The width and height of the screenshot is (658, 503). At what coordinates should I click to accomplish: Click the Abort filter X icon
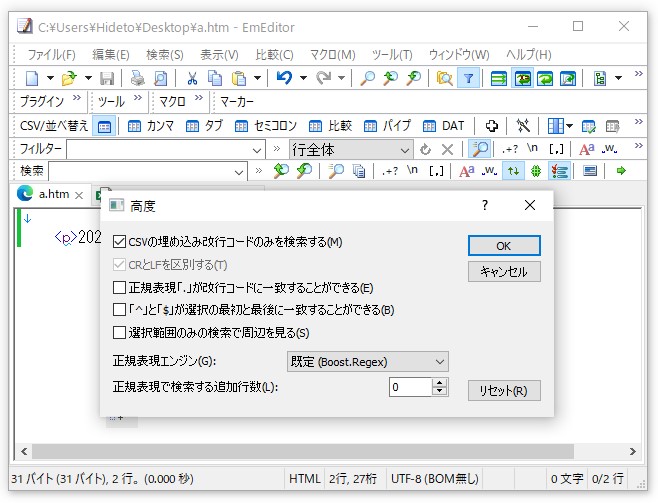click(x=447, y=149)
